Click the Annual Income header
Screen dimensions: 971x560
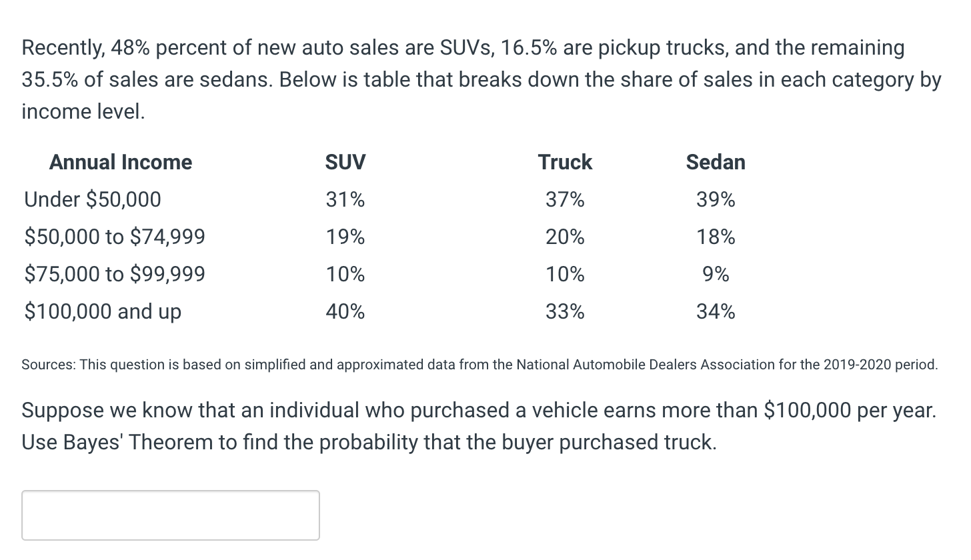120,162
